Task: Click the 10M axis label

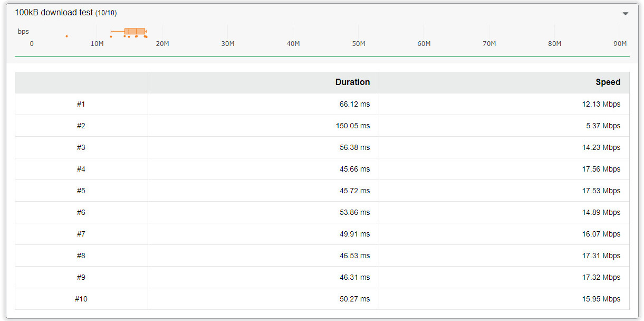Action: [x=97, y=44]
